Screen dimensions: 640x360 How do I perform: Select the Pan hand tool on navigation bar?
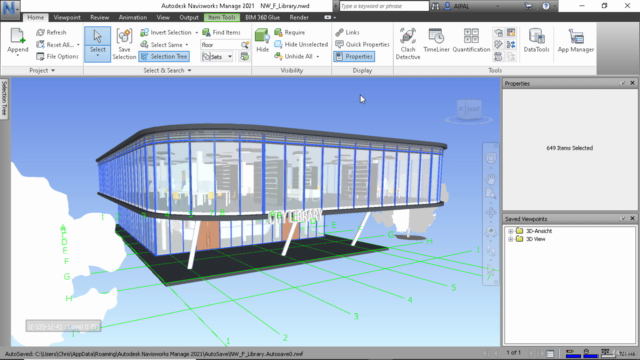(x=491, y=178)
